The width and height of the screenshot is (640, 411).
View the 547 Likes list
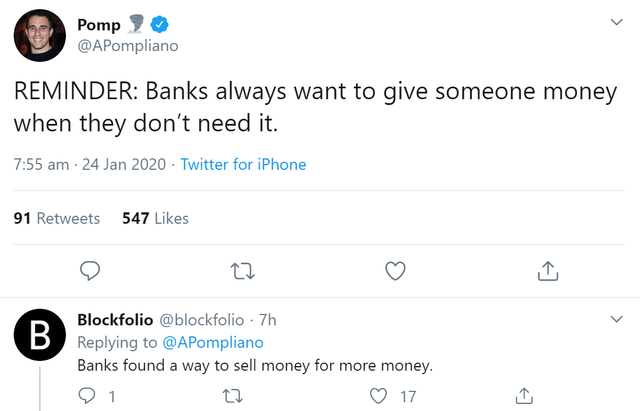(x=156, y=218)
